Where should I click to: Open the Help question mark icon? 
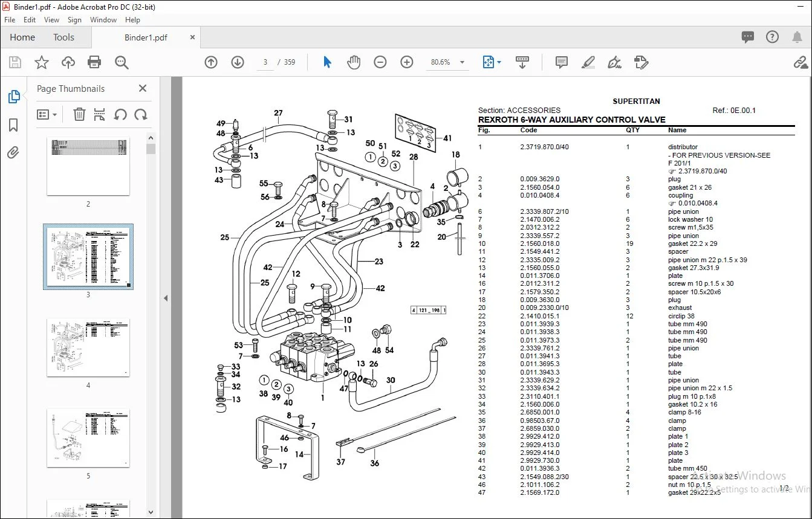point(772,37)
